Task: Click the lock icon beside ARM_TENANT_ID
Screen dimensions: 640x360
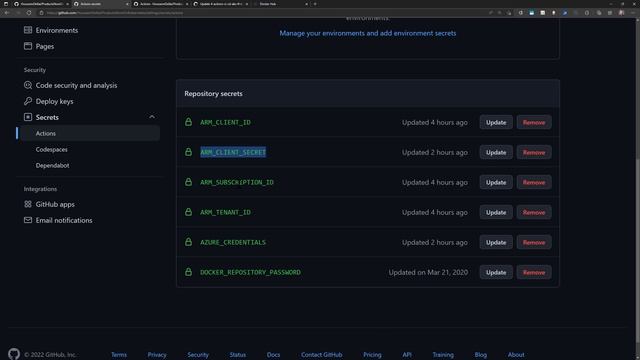Action: (x=188, y=212)
